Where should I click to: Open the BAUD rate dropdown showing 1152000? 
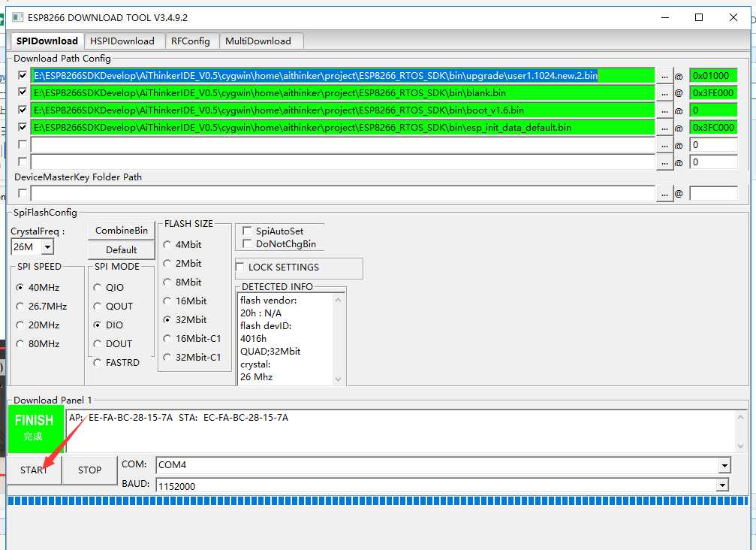722,485
